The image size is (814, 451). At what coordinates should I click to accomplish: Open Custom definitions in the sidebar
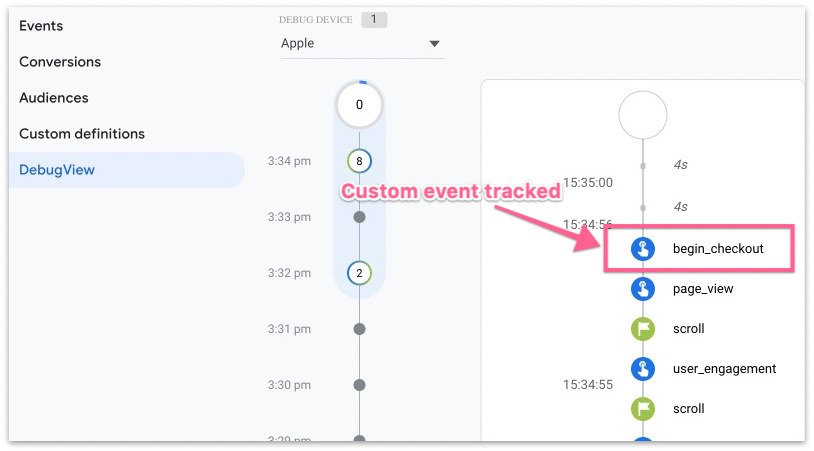click(82, 134)
